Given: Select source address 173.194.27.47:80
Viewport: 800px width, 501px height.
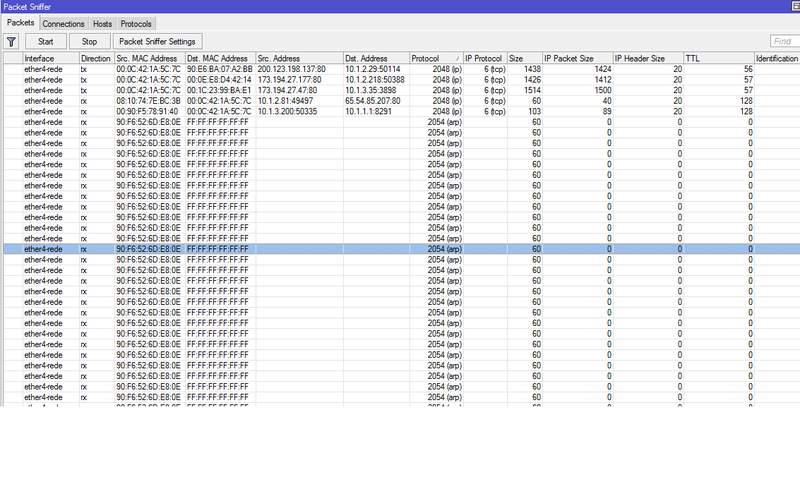Looking at the screenshot, I should (x=287, y=90).
